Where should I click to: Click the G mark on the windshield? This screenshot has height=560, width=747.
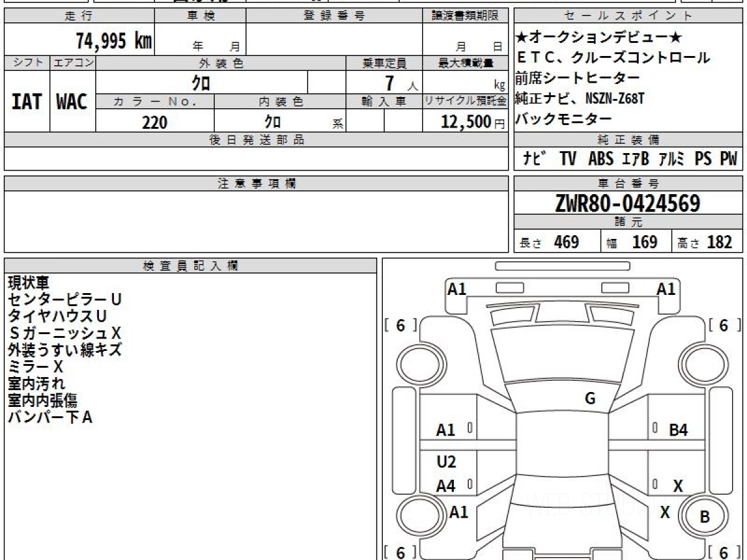(x=590, y=399)
